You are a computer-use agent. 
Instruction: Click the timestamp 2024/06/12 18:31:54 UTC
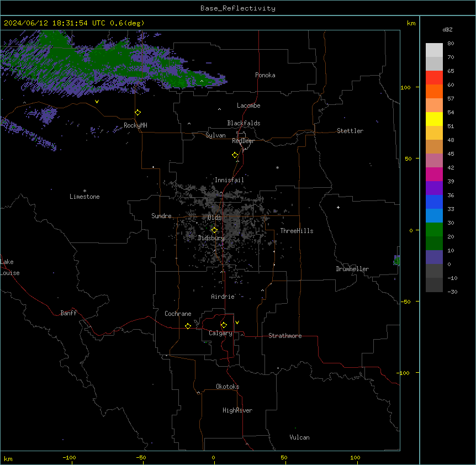(55, 23)
